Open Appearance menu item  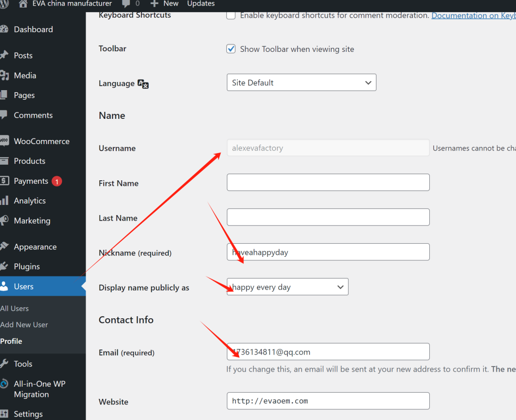[x=35, y=247]
